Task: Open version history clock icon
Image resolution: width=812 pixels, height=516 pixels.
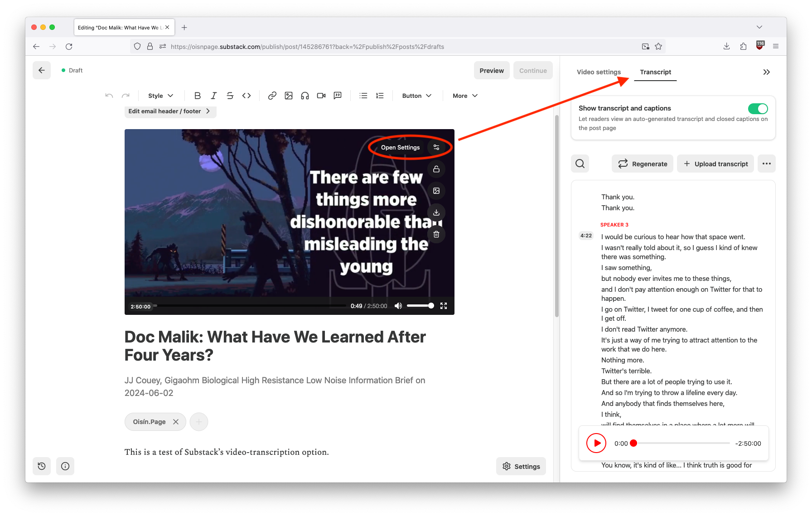Action: [42, 466]
